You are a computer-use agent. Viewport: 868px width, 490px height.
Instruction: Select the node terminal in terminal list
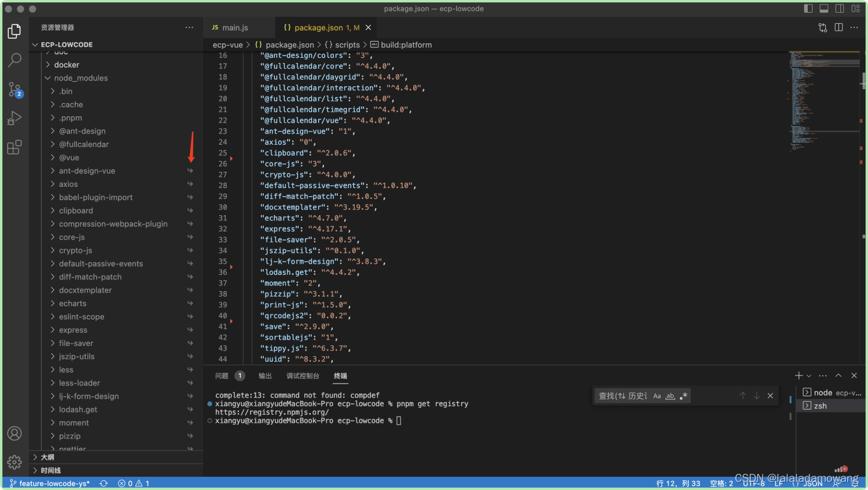point(831,392)
